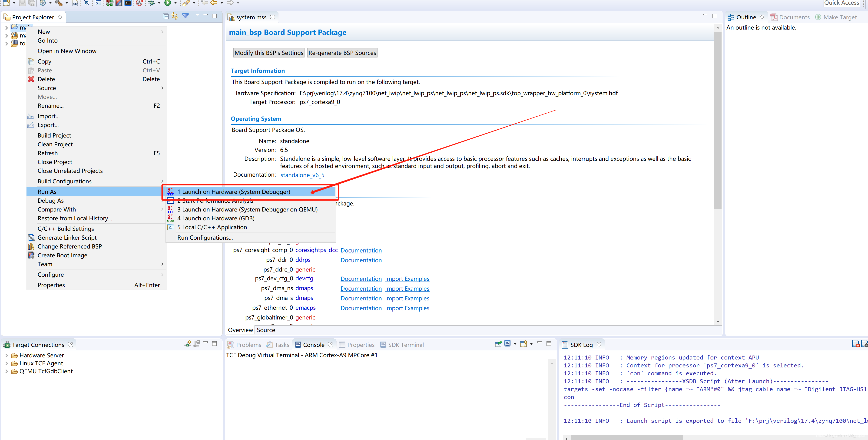Switch to the Overview tab of system.mss
Viewport: 868px width, 440px height.
pyautogui.click(x=240, y=330)
